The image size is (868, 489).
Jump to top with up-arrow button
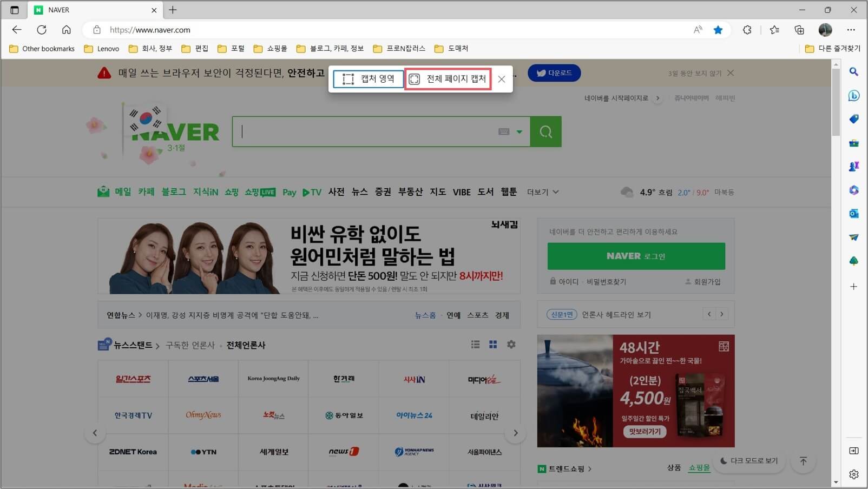click(803, 461)
